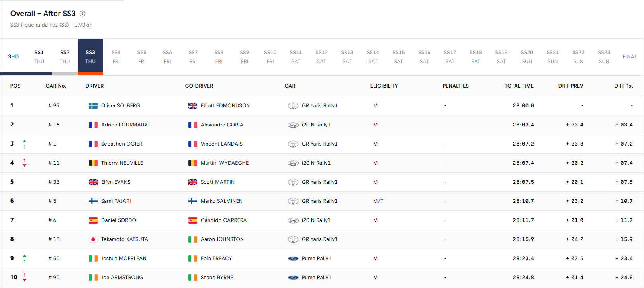Click Toyota logo in Solberg's row
The height and width of the screenshot is (288, 644).
293,106
